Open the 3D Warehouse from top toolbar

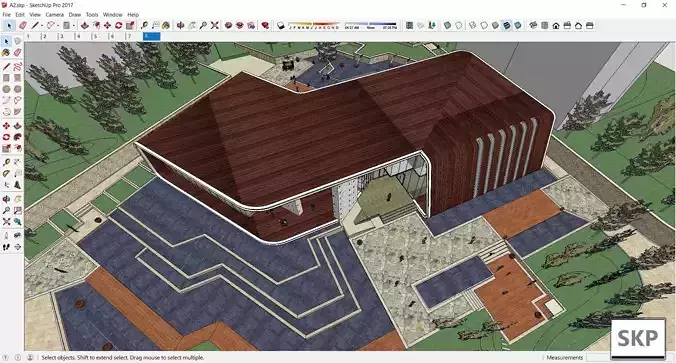tap(228, 25)
